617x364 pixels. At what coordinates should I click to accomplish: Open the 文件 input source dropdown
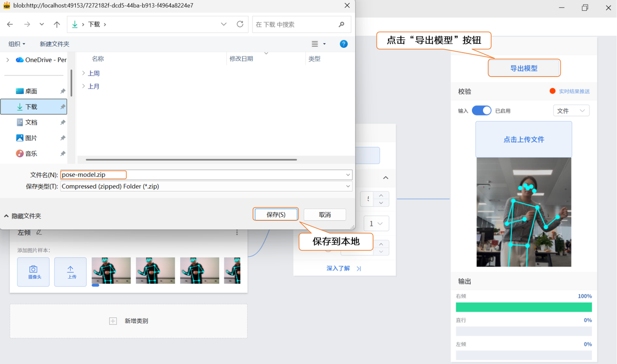point(571,111)
